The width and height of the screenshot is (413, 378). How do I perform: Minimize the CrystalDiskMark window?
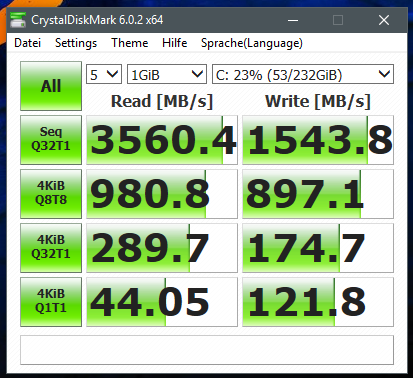point(293,20)
